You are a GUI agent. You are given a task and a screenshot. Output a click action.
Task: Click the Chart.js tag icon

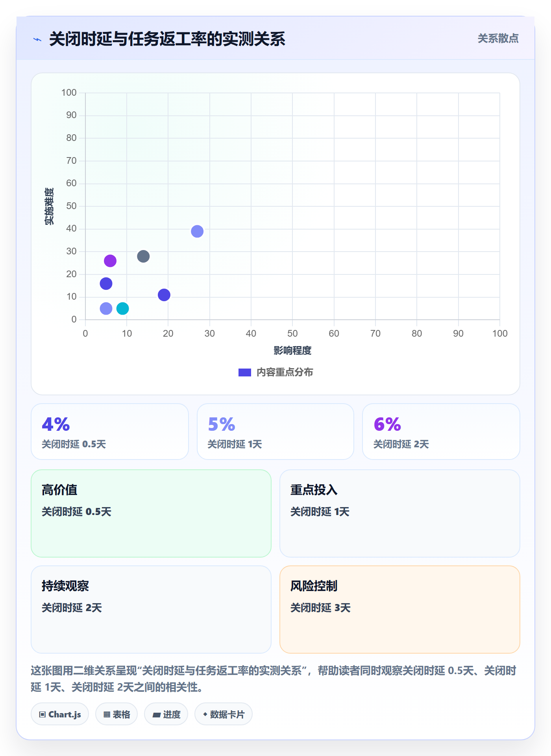(43, 714)
